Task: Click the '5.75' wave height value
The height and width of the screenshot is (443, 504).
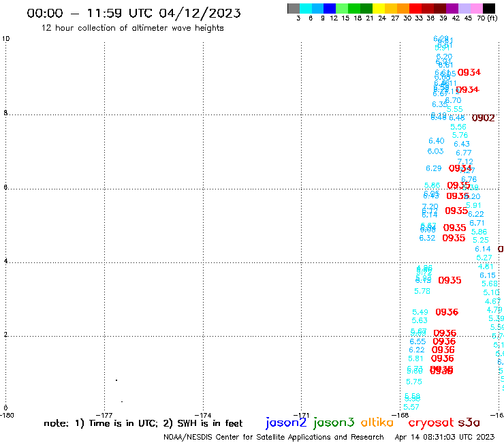Action: click(414, 382)
